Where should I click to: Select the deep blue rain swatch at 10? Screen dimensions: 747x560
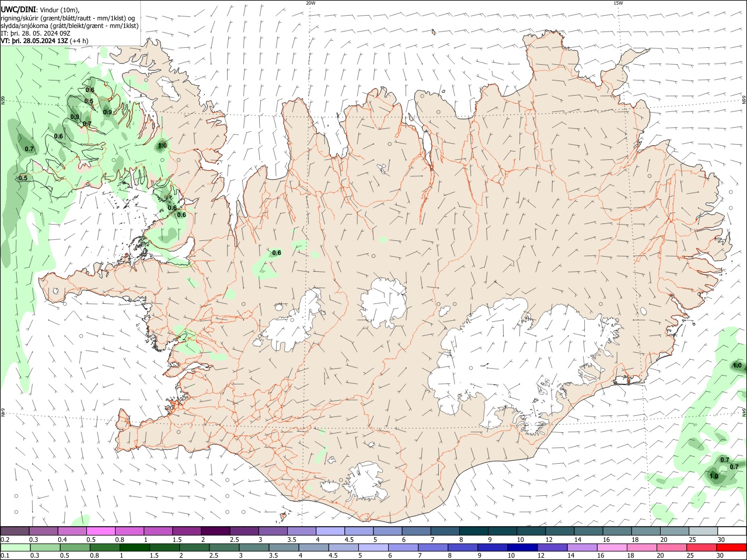coord(522,548)
